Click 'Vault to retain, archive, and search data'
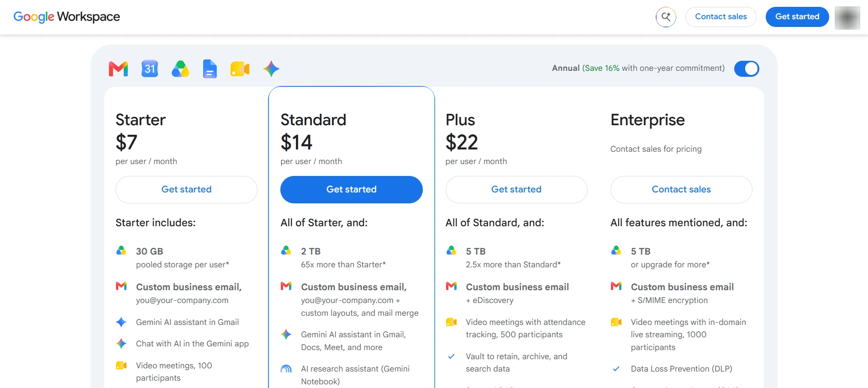Image resolution: width=868 pixels, height=388 pixels. (516, 362)
